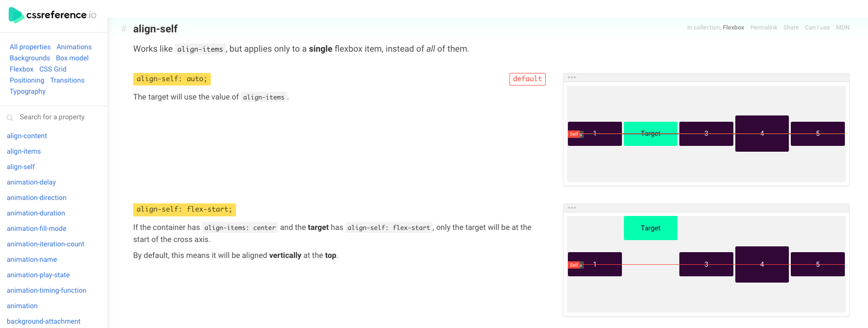Open the background-attachment property
The image size is (868, 328).
(43, 321)
